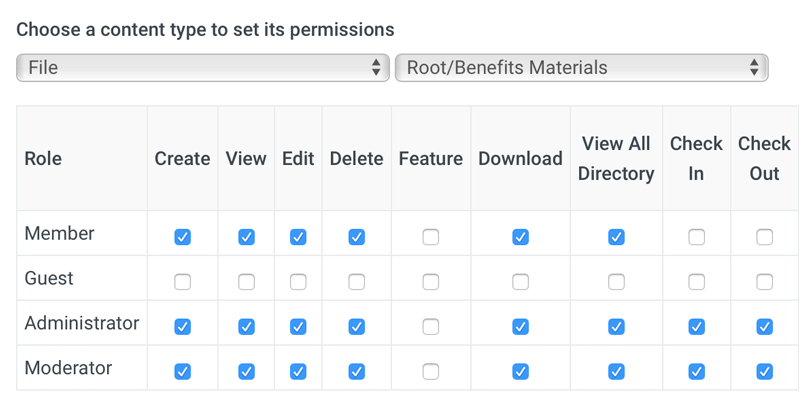Enable Download permission for Guest
The height and width of the screenshot is (412, 804).
[x=520, y=282]
